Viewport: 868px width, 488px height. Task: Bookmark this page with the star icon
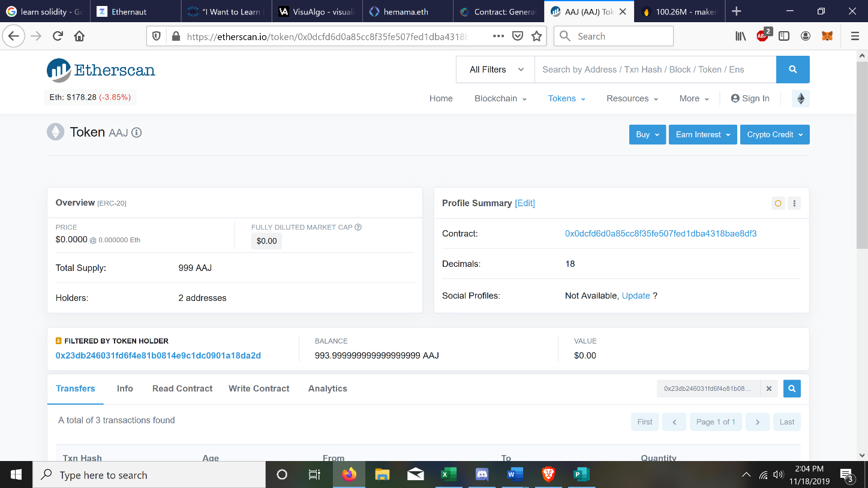pos(536,36)
